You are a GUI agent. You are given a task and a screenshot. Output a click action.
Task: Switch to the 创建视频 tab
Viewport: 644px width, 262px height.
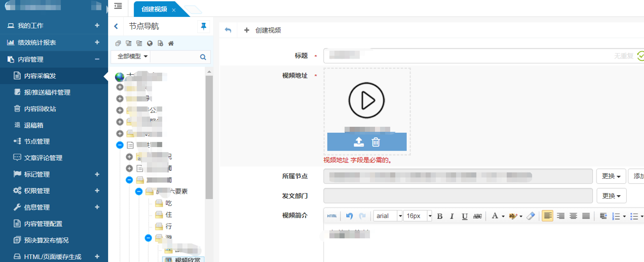[154, 9]
